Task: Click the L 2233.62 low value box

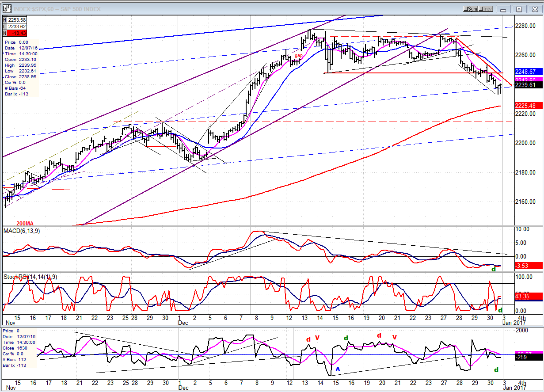Action: [x=15, y=27]
